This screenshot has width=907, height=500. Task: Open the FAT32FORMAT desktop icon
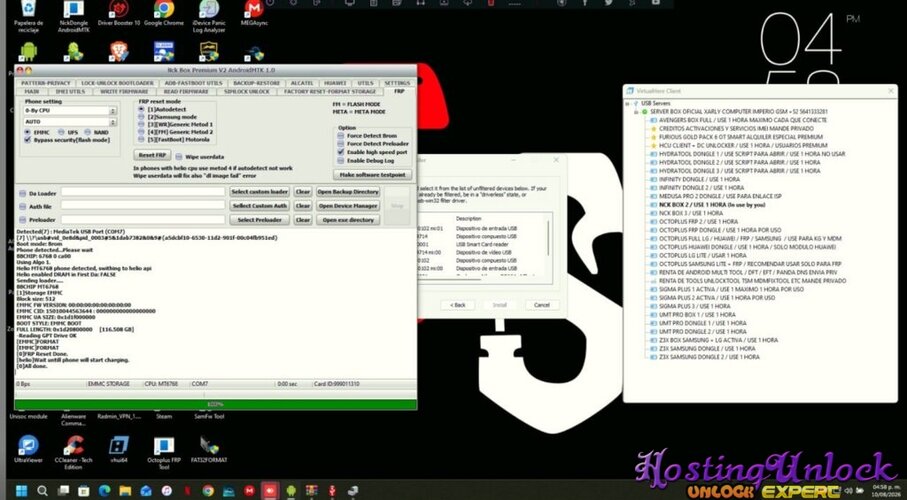[x=209, y=448]
